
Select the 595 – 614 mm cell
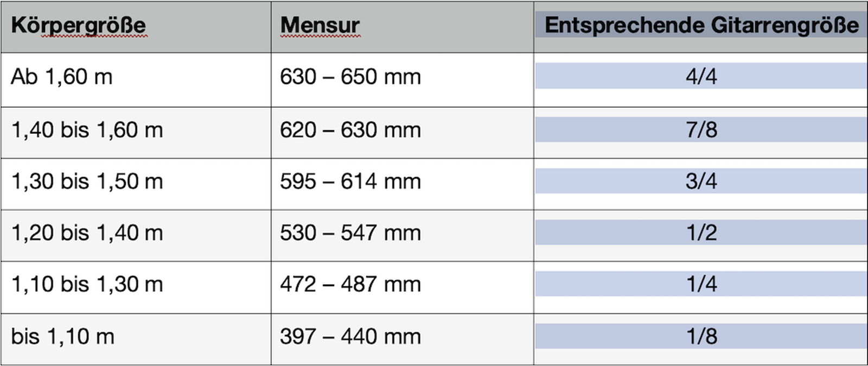click(x=350, y=182)
